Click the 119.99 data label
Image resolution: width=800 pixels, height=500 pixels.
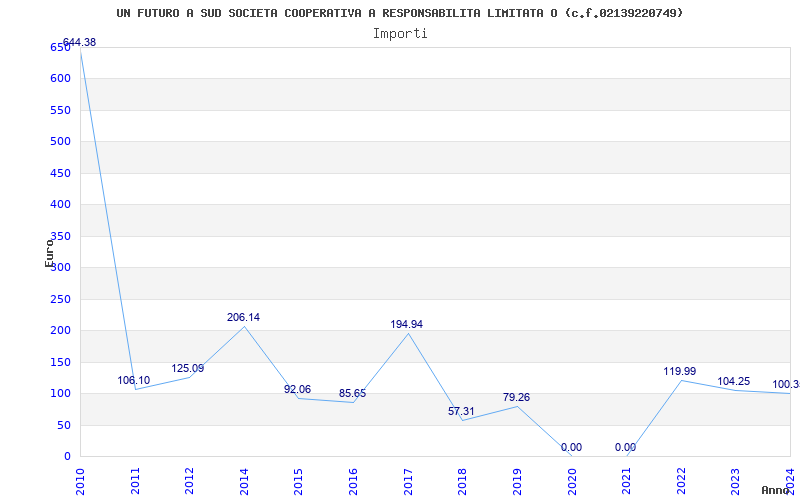tap(680, 371)
